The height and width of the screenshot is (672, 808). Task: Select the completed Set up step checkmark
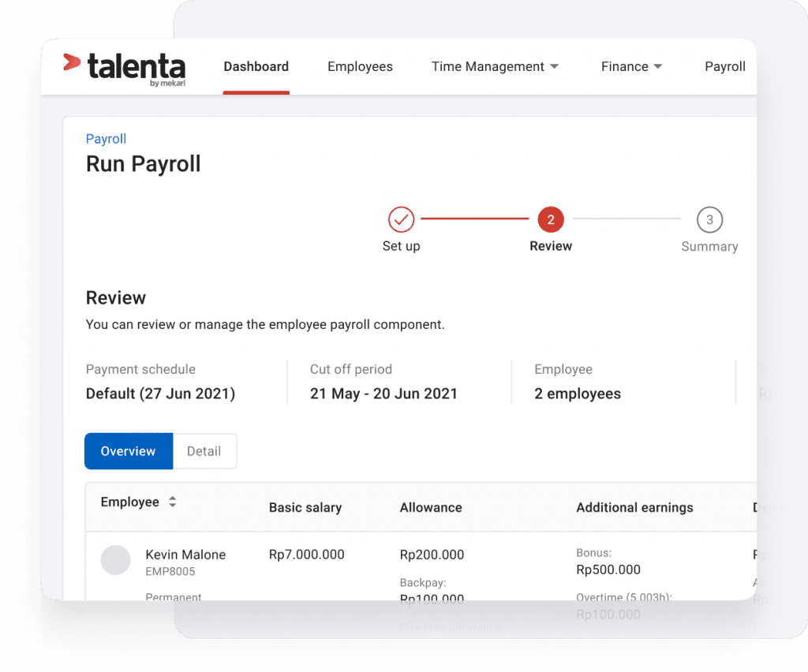(x=401, y=219)
